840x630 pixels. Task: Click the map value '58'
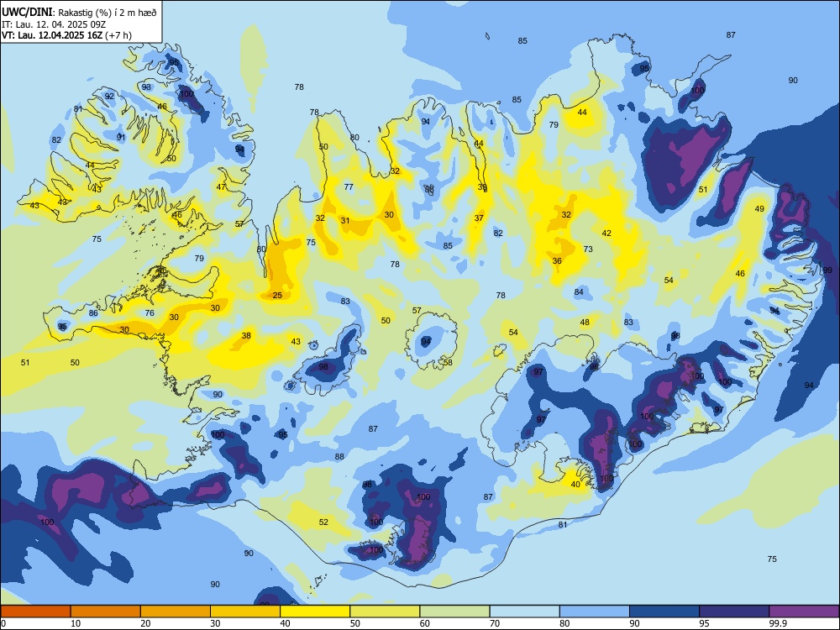448,363
